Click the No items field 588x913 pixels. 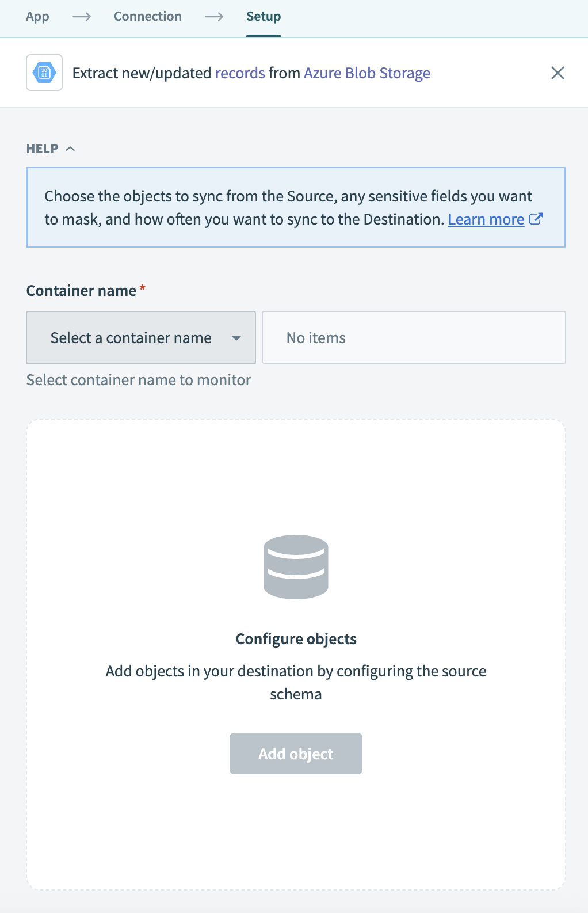(413, 337)
